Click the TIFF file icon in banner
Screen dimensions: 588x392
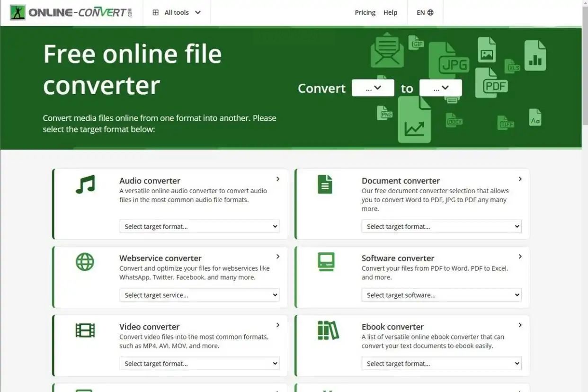coord(506,123)
